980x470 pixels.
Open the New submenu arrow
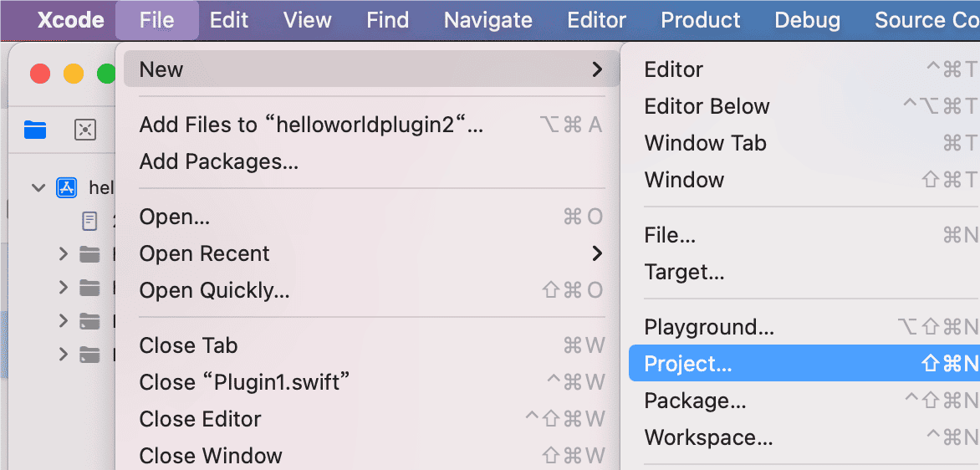click(597, 69)
